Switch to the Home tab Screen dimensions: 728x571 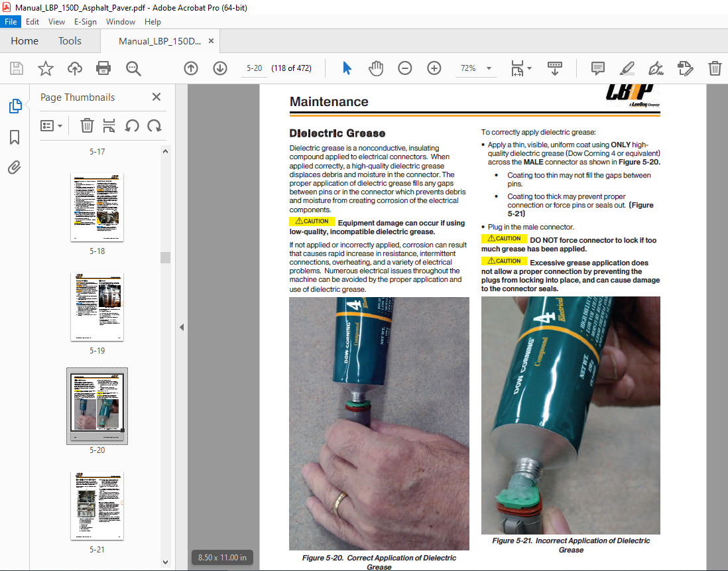tap(25, 41)
